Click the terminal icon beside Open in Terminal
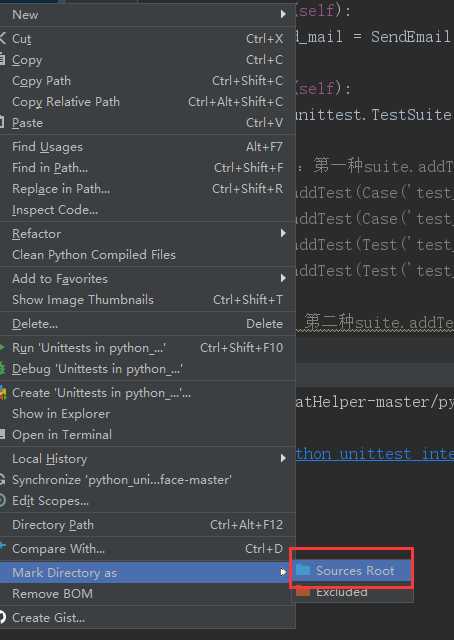 (x=2, y=434)
